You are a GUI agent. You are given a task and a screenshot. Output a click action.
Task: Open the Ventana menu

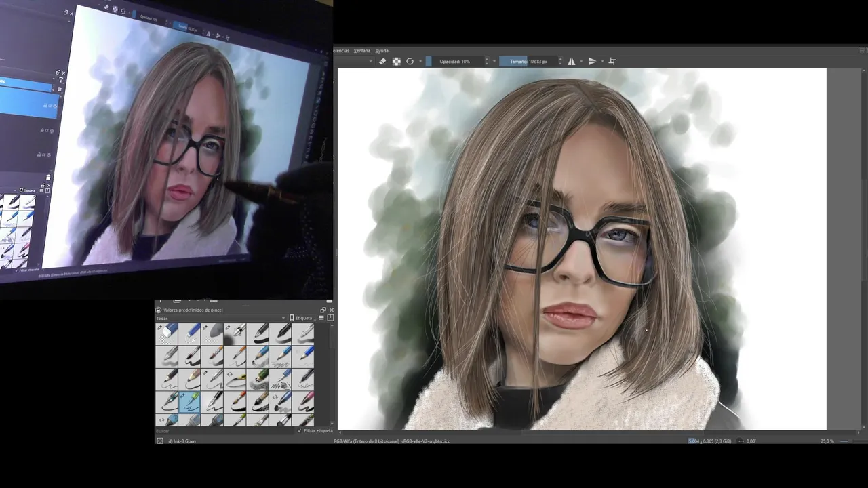point(362,50)
